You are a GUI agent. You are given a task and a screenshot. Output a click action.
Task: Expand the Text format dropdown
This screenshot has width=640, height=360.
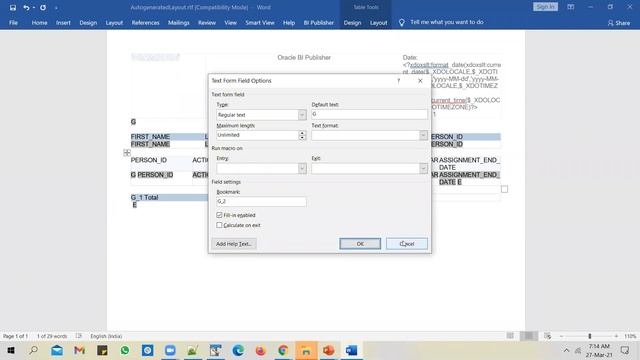point(423,135)
